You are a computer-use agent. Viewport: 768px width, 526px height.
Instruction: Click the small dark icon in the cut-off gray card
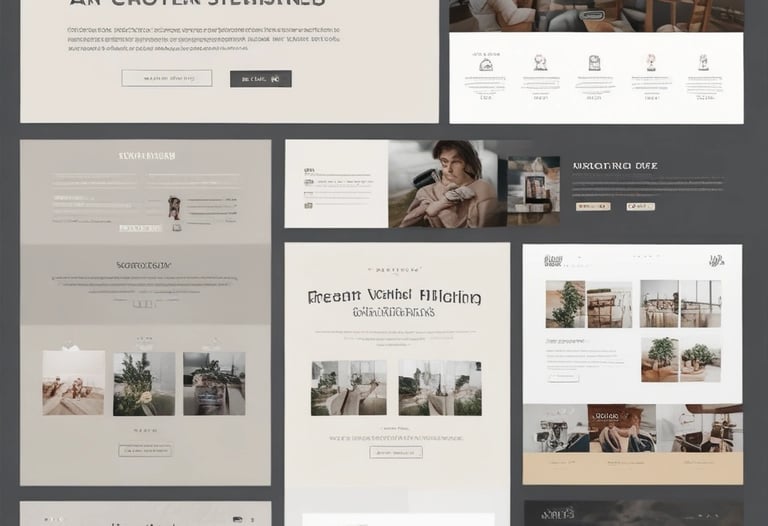click(x=238, y=520)
